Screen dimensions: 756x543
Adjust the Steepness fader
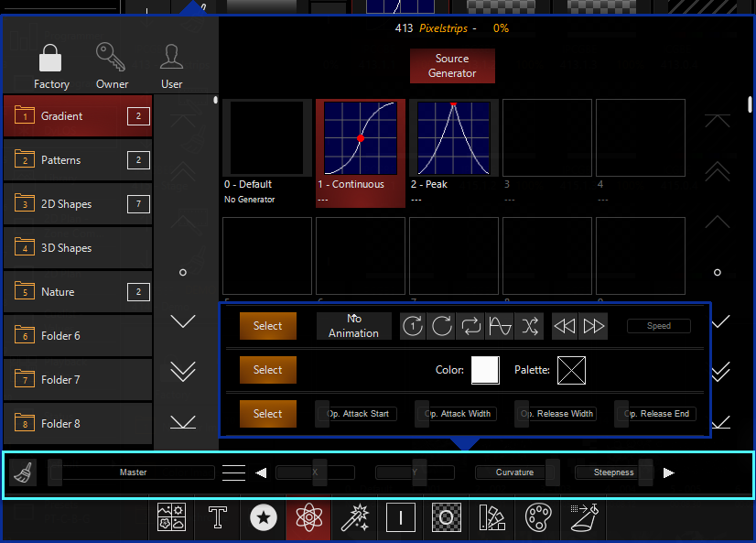[x=614, y=472]
